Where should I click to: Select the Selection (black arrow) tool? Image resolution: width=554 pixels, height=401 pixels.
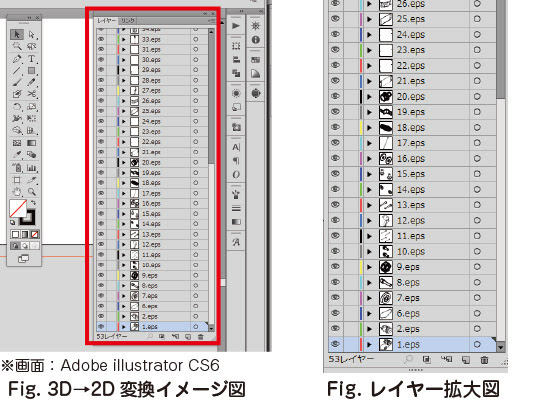tap(16, 34)
